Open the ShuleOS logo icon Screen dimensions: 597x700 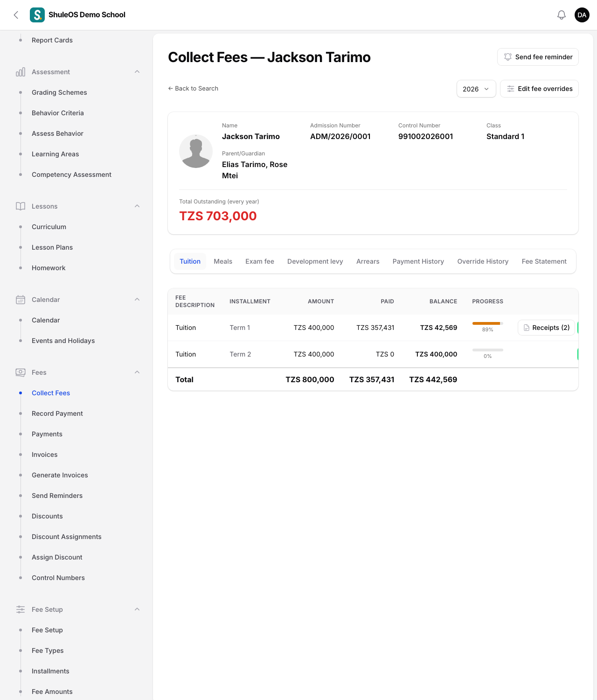pyautogui.click(x=37, y=15)
